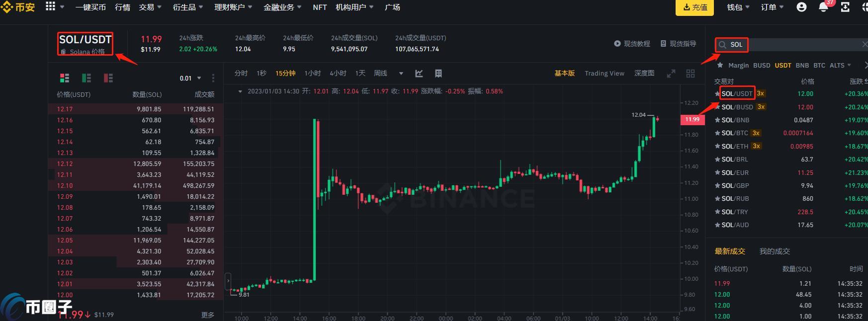The width and height of the screenshot is (868, 321).
Task: Open the multi-chart grid layout icon
Action: tap(691, 74)
